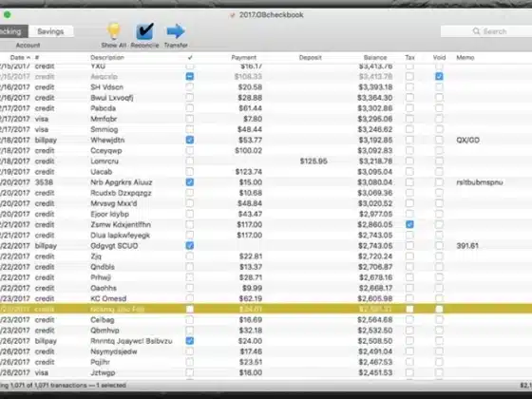Click the green window zoom button
Viewport: 532px width, 399px height.
[8, 14]
